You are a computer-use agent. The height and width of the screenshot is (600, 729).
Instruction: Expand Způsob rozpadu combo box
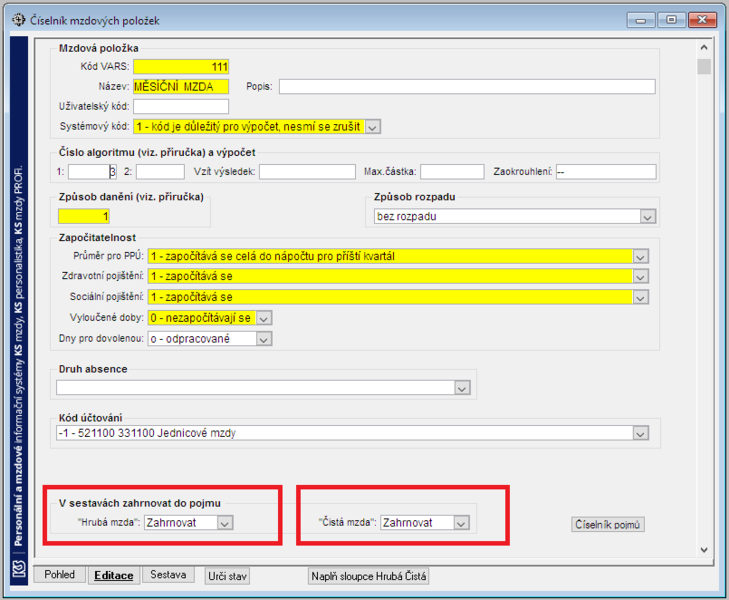[x=648, y=217]
